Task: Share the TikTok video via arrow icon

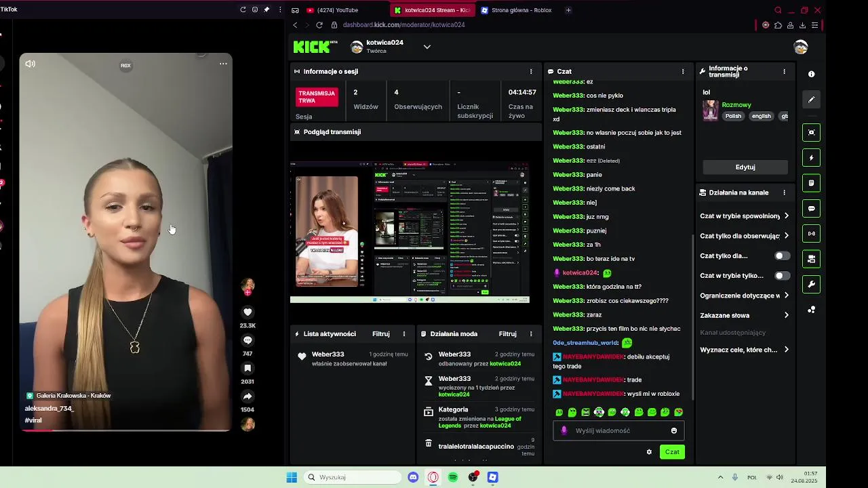Action: 248,396
